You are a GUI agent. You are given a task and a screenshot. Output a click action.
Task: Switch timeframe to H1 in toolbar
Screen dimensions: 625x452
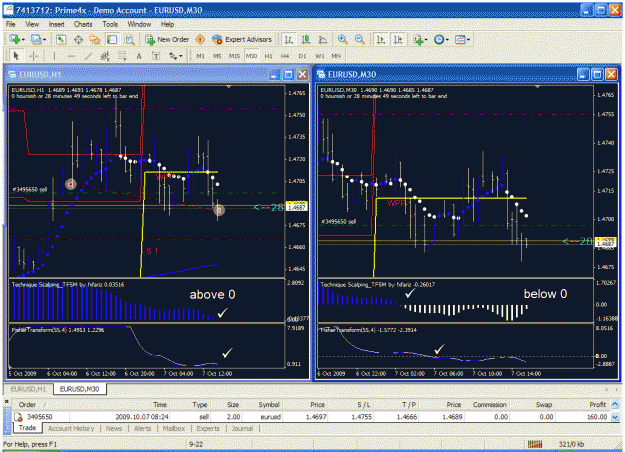point(269,56)
